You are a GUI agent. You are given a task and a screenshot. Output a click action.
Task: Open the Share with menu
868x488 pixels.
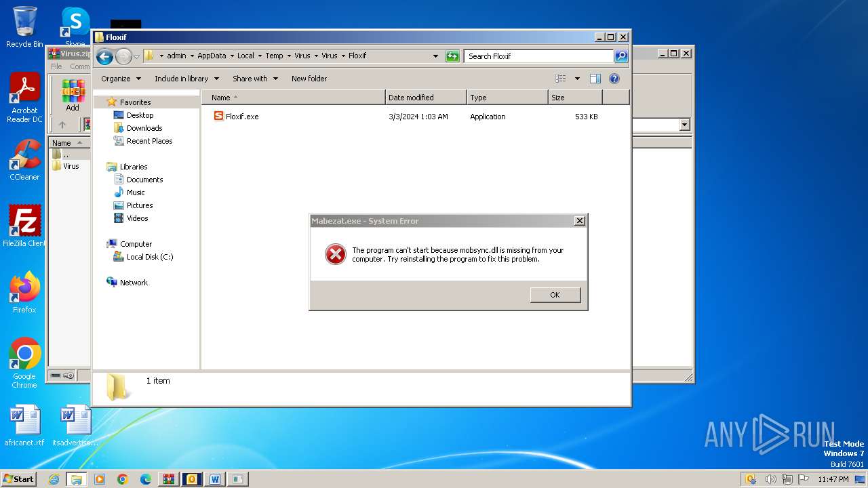click(x=255, y=79)
